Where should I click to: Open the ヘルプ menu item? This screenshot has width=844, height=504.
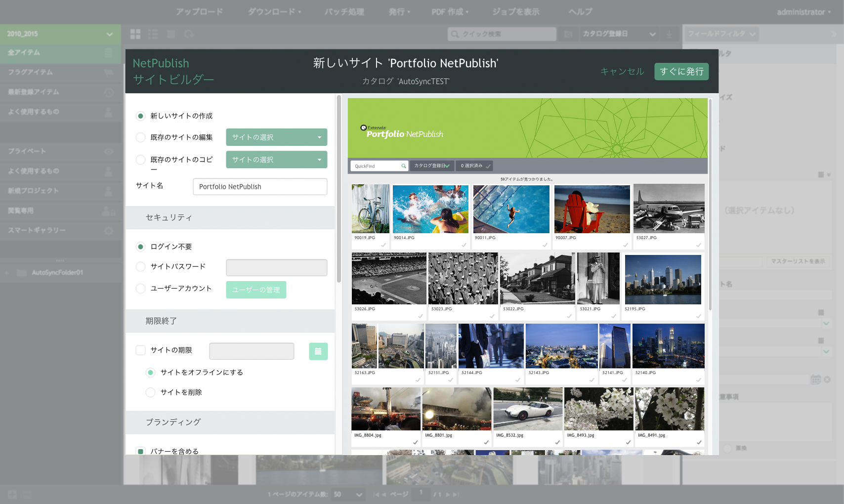580,12
